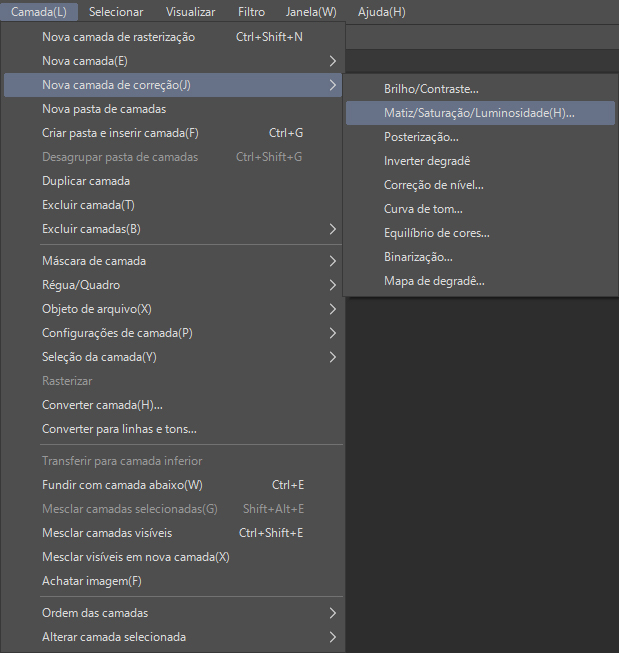The width and height of the screenshot is (619, 653).
Task: Open the Selecionar menu
Action: tap(115, 12)
